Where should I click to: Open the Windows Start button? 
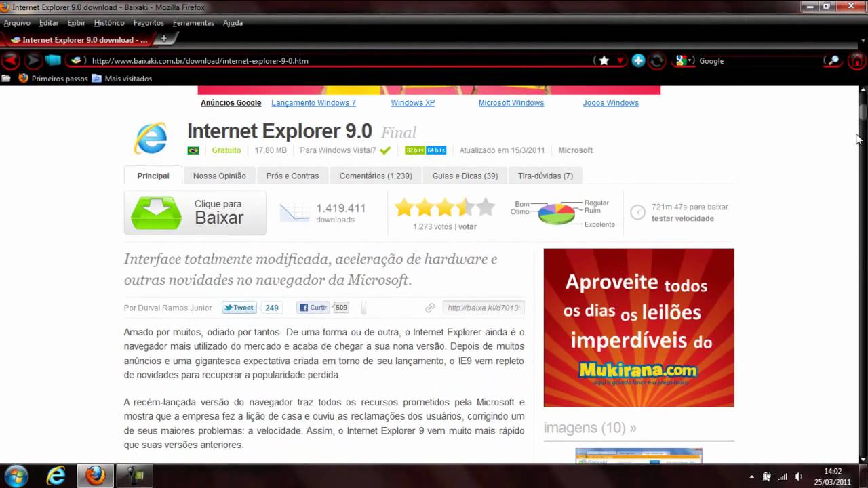click(15, 476)
